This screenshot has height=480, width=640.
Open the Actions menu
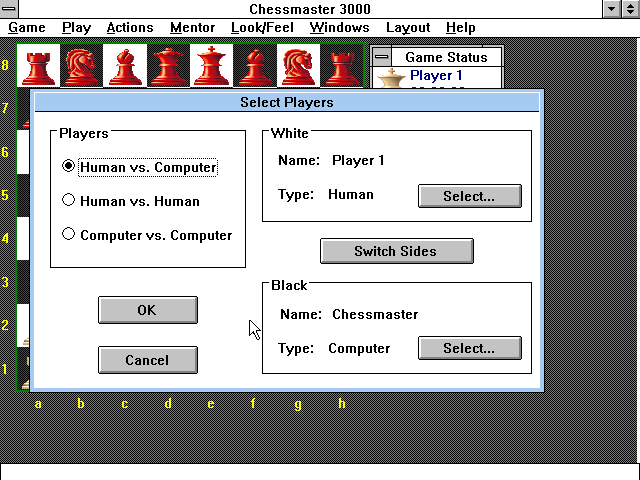click(x=130, y=28)
